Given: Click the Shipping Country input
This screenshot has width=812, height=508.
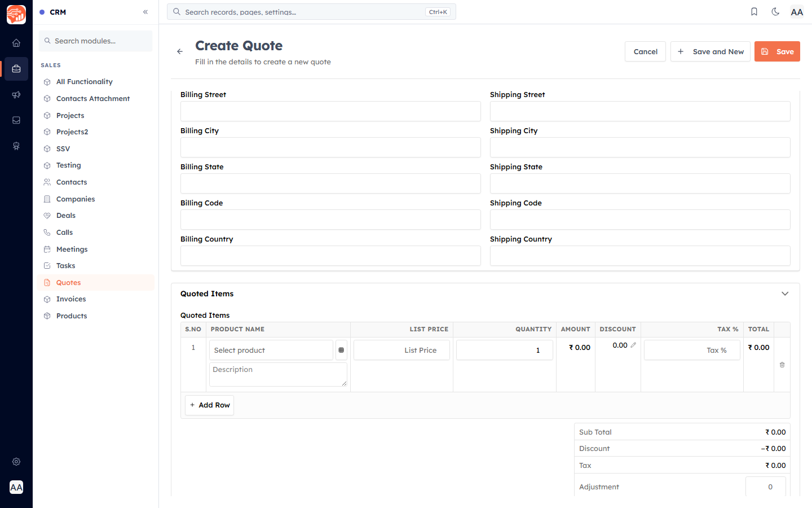Looking at the screenshot, I should (640, 256).
